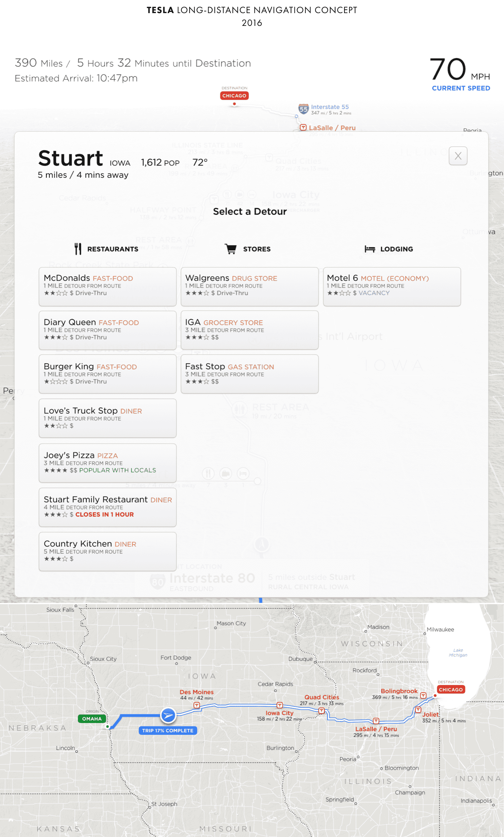The image size is (504, 837).
Task: Click the Indianapolis city label on map
Action: (x=476, y=801)
